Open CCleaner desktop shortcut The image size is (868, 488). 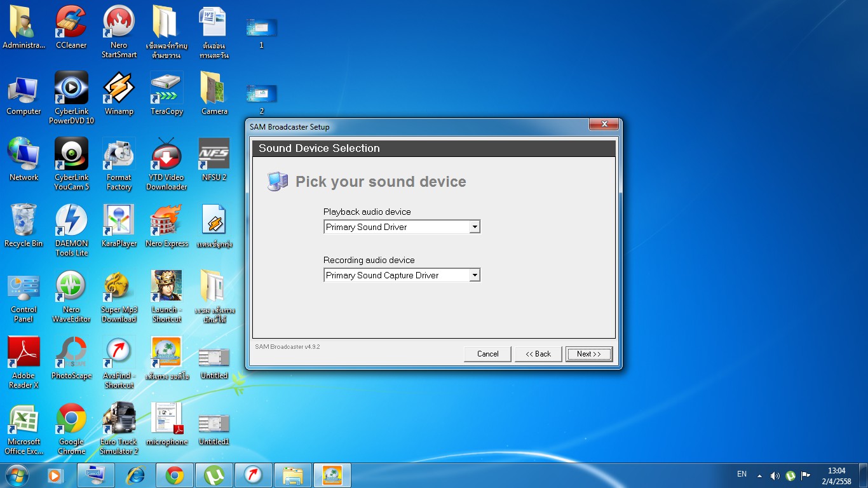[x=71, y=27]
